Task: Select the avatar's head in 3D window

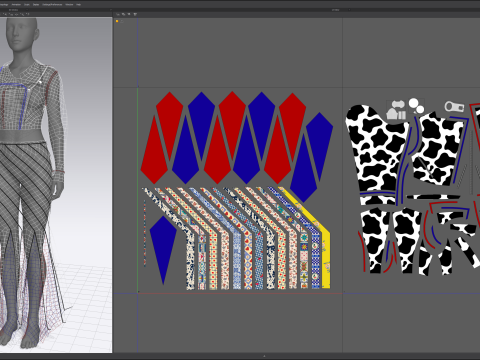Action: click(x=23, y=33)
